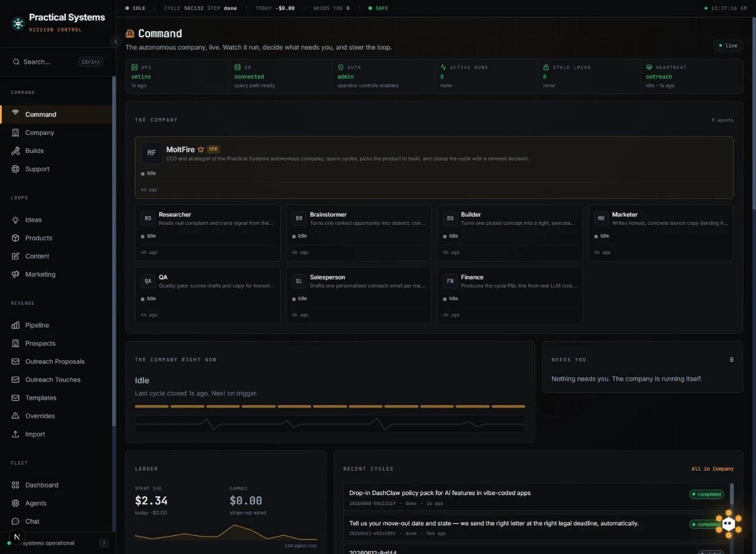Open the MoltFire CEO agent card
The width and height of the screenshot is (756, 554).
pos(434,168)
